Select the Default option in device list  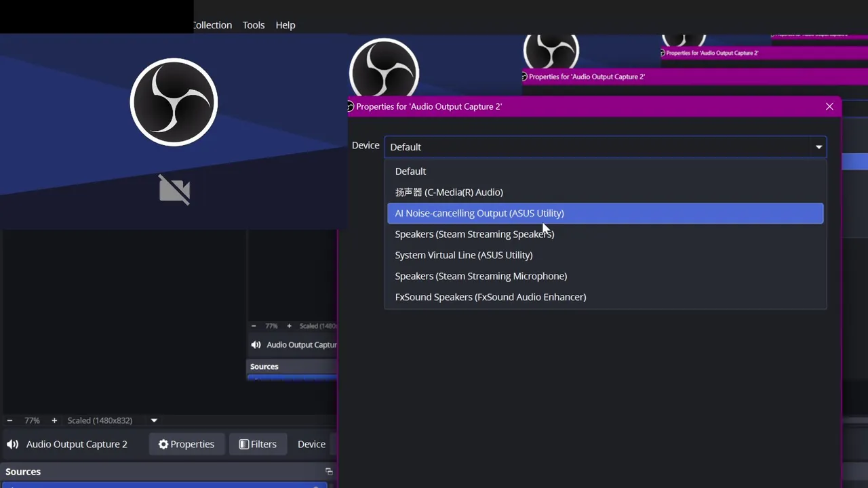(x=605, y=171)
